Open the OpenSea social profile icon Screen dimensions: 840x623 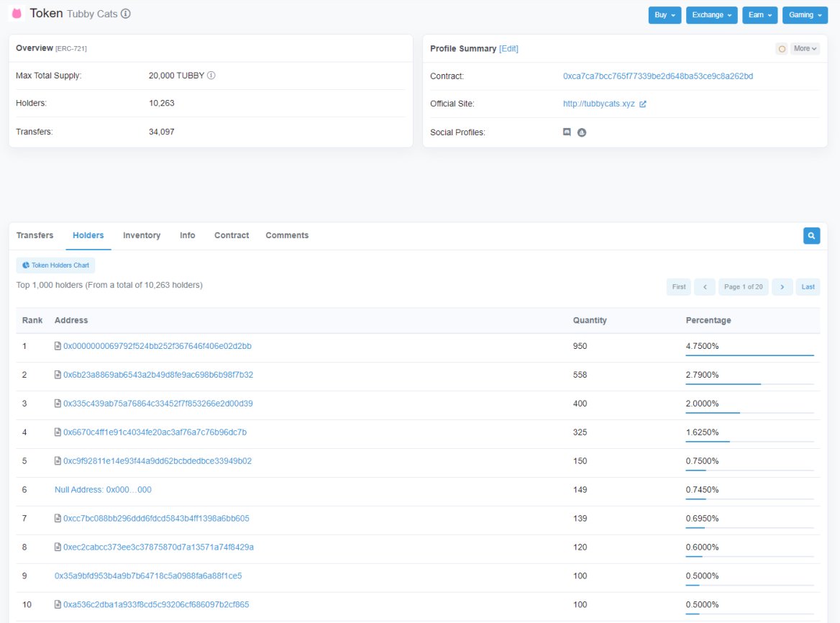[582, 132]
